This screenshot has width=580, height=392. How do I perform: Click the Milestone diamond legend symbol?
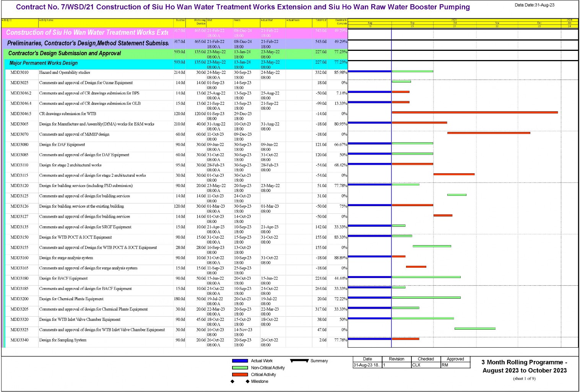(x=247, y=382)
